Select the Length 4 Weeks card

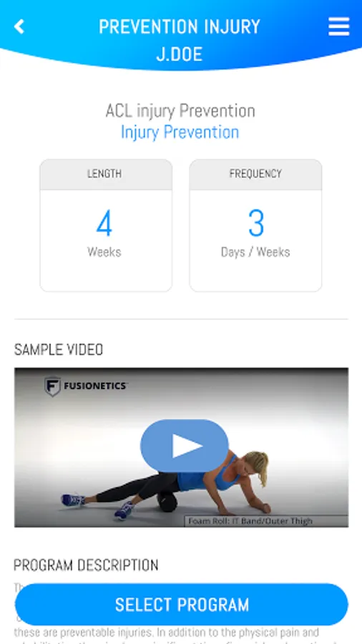click(x=106, y=225)
